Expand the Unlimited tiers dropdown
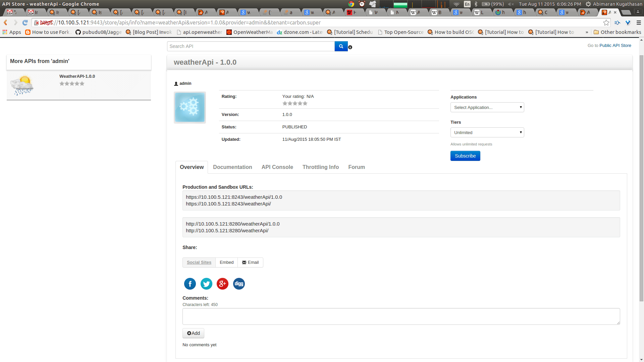 tap(487, 132)
